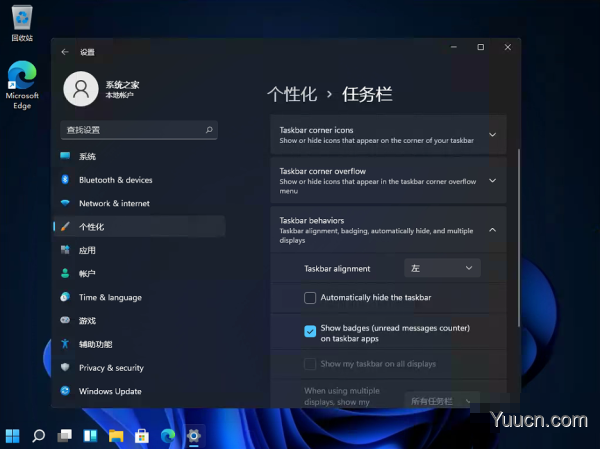Click the 本地帐户 account type text
600x449 pixels.
[x=119, y=95]
